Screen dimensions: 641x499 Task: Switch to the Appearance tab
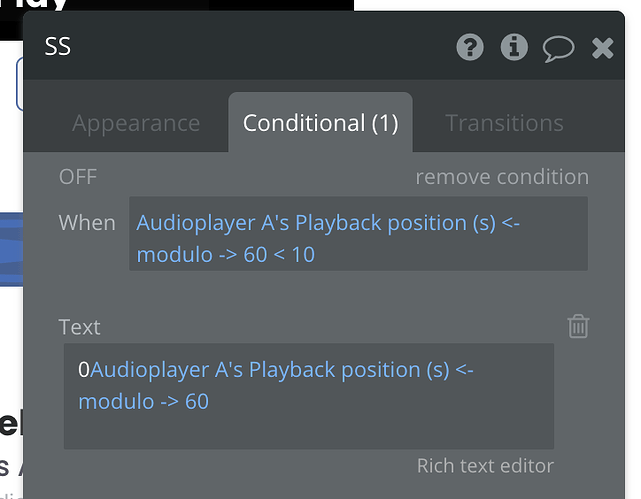[x=136, y=123]
